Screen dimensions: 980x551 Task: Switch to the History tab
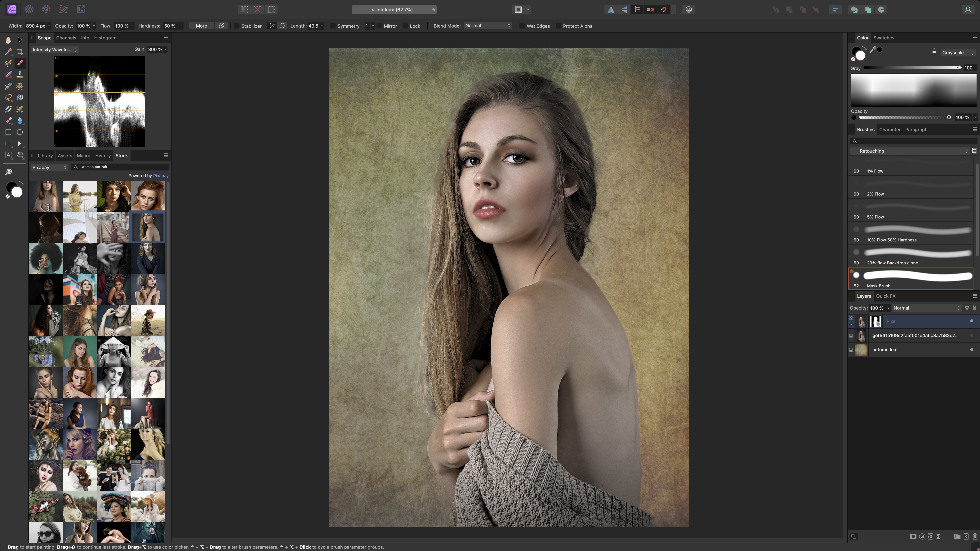[x=103, y=156]
